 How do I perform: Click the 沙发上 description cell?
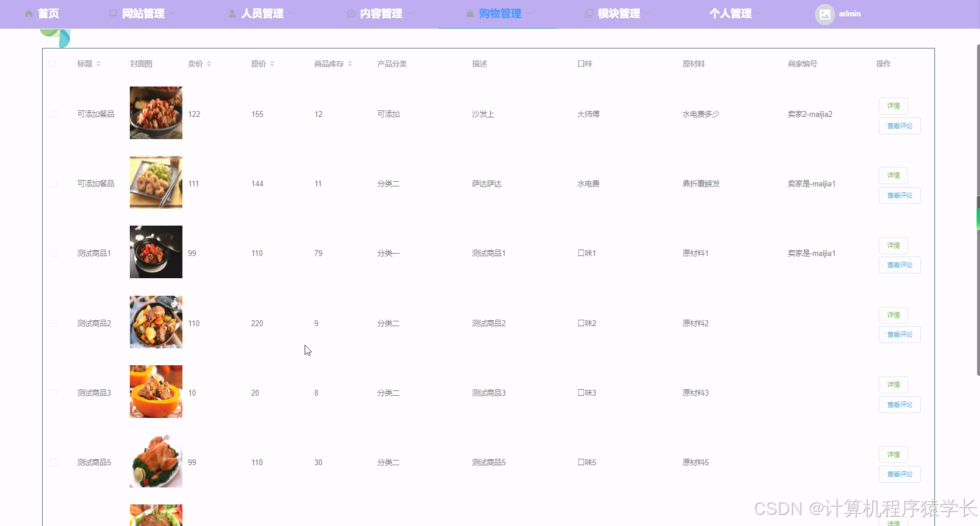[483, 114]
